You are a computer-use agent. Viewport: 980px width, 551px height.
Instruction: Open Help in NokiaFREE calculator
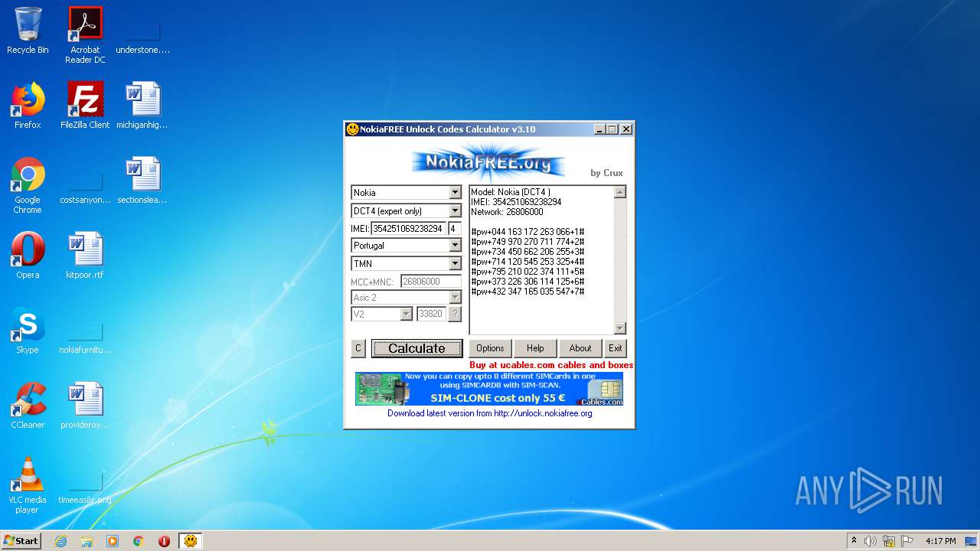[x=535, y=348]
